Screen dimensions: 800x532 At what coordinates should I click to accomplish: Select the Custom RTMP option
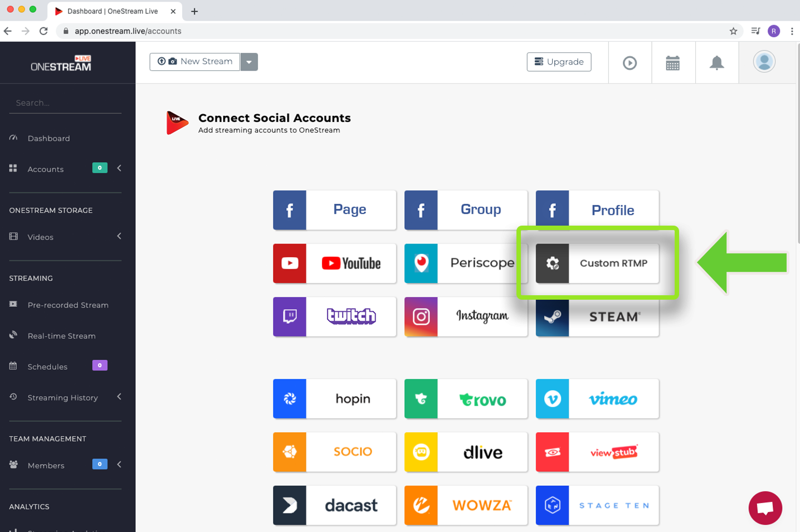tap(597, 263)
